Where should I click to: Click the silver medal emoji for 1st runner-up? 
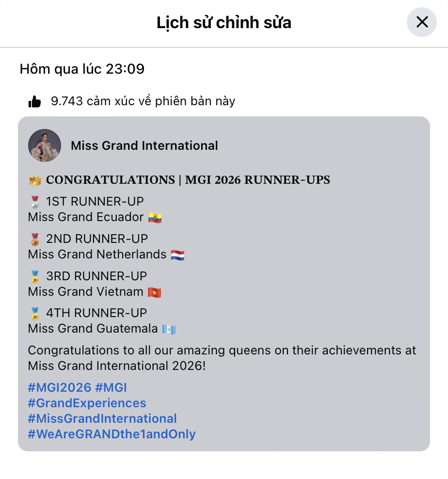pyautogui.click(x=35, y=202)
